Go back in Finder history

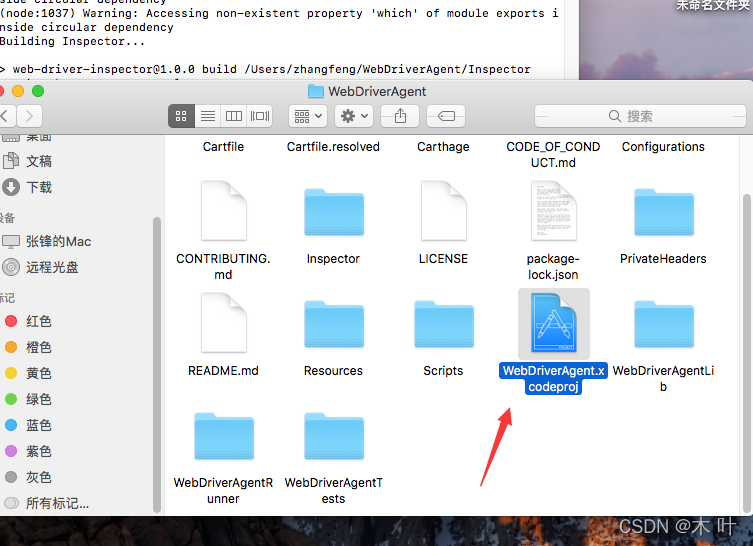point(6,116)
